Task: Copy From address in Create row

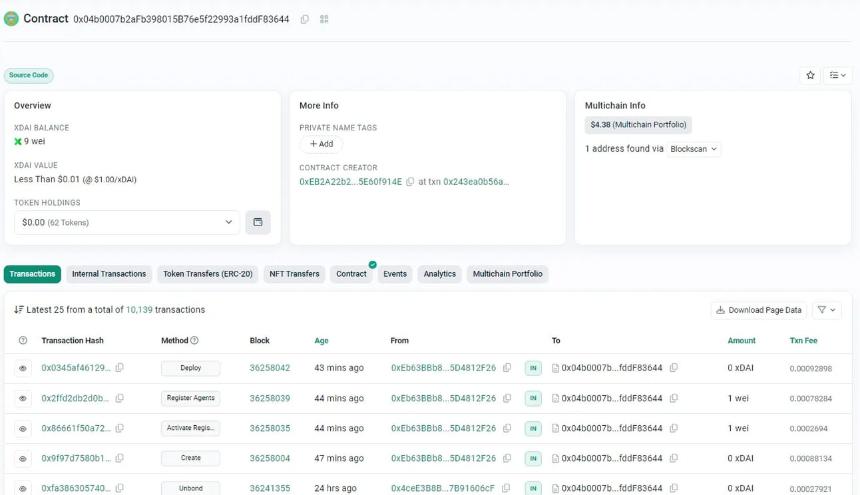Action: [x=507, y=458]
